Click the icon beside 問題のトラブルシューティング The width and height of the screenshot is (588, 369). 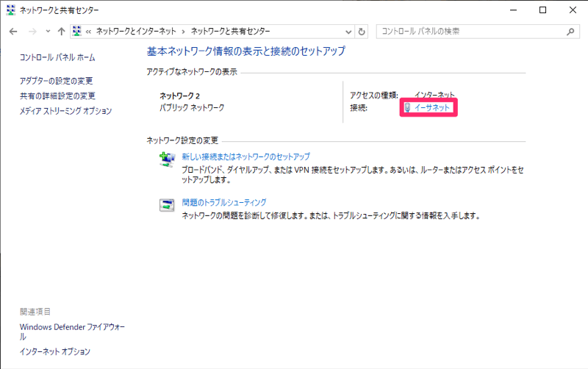(x=168, y=205)
